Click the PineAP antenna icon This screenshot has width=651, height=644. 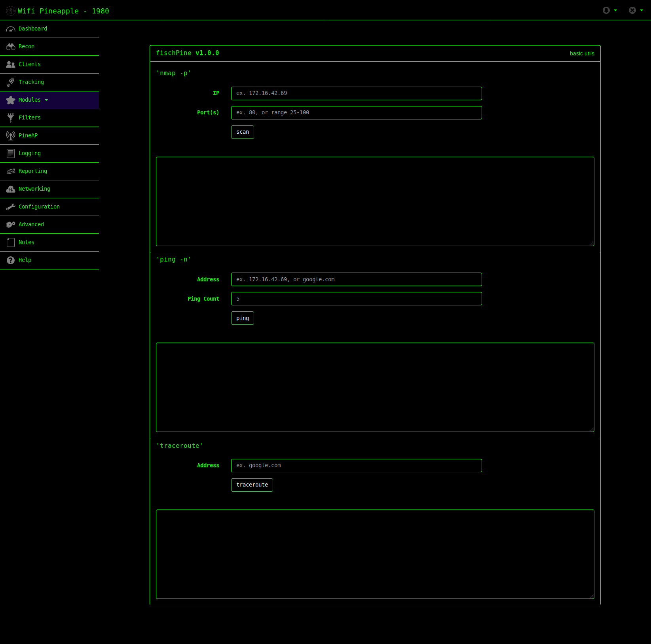(x=11, y=136)
